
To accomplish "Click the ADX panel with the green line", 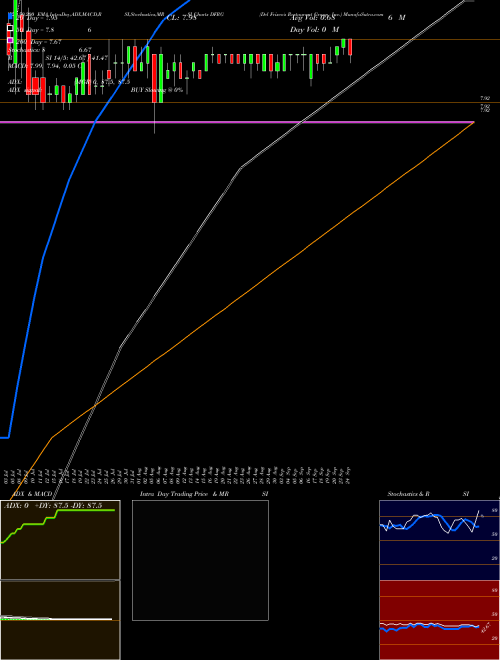I will 60,540.
